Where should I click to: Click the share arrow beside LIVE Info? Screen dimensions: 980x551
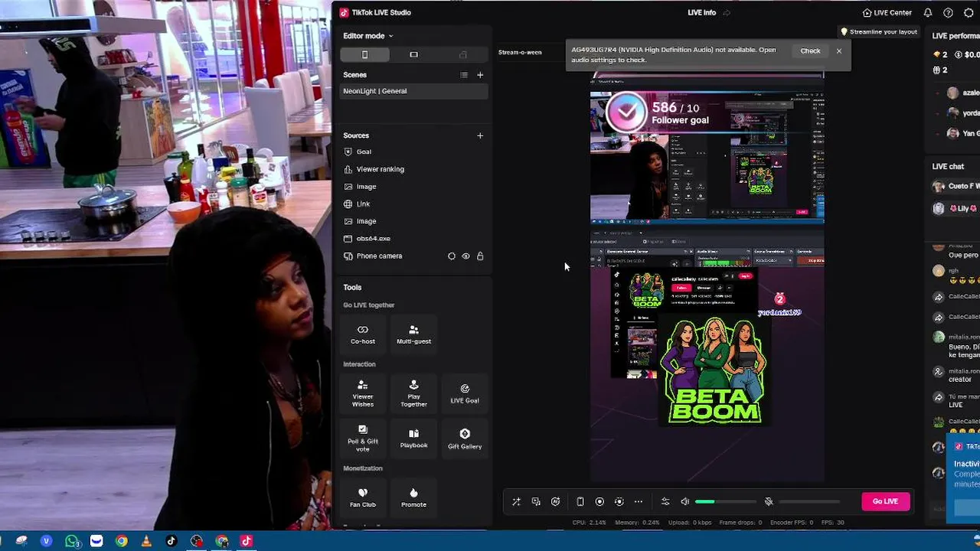pyautogui.click(x=727, y=12)
